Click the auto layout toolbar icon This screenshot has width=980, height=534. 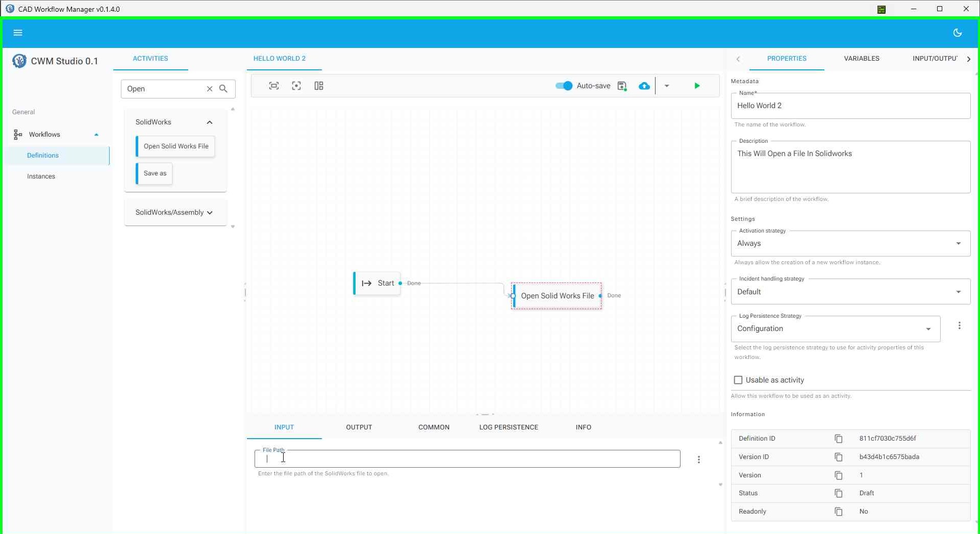click(319, 86)
